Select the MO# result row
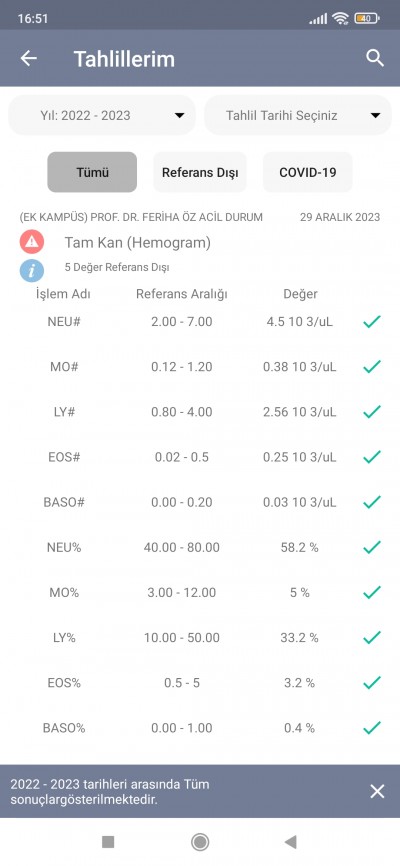This screenshot has width=400, height=866. (x=200, y=367)
